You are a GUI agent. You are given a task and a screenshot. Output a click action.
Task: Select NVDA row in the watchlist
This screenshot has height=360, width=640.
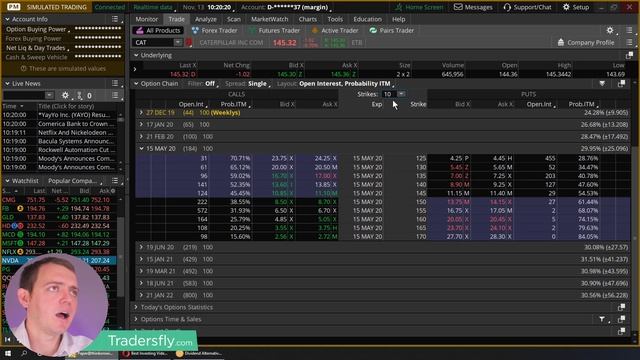[58, 260]
